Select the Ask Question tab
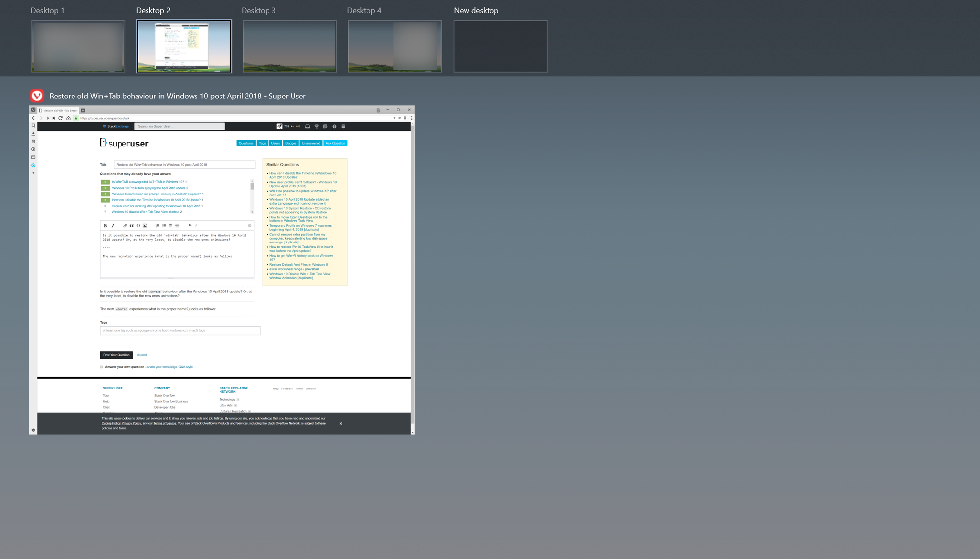Image resolution: width=980 pixels, height=559 pixels. coord(336,143)
